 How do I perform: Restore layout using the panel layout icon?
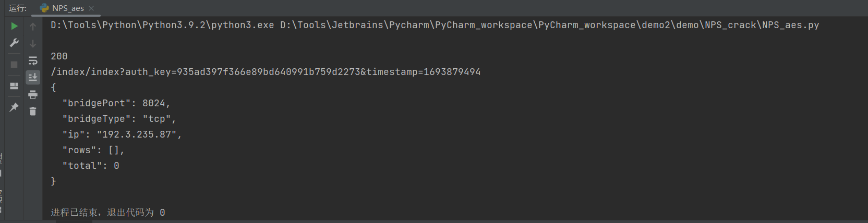click(14, 86)
